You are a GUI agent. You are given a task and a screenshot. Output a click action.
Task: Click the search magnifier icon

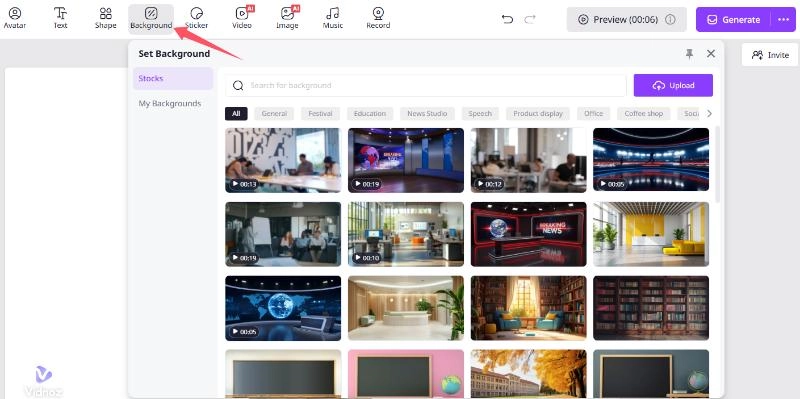pyautogui.click(x=238, y=85)
